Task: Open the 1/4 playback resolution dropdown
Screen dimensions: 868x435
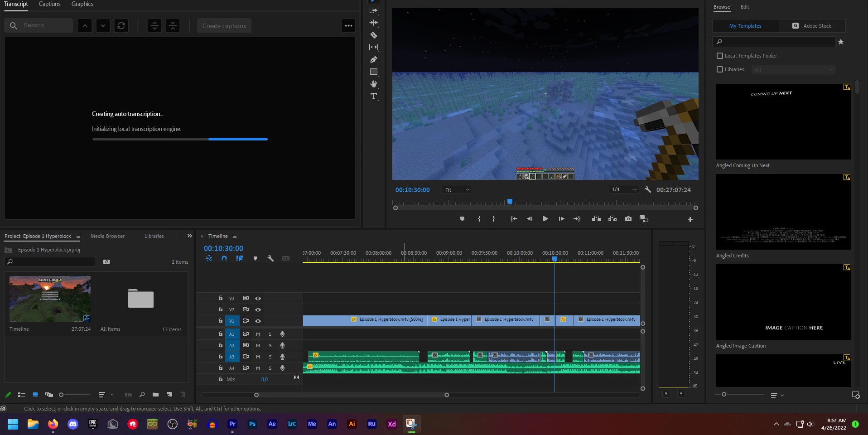Action: pos(624,189)
